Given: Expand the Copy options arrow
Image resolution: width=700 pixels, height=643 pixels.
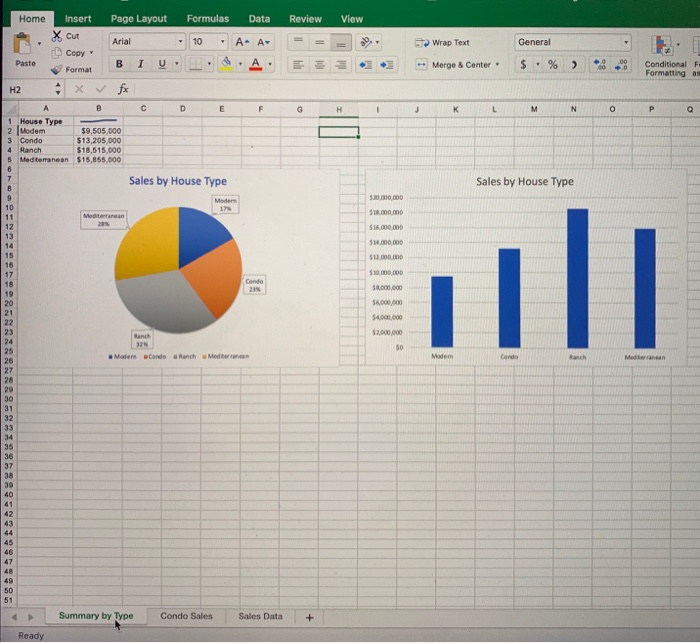Looking at the screenshot, I should click(92, 53).
